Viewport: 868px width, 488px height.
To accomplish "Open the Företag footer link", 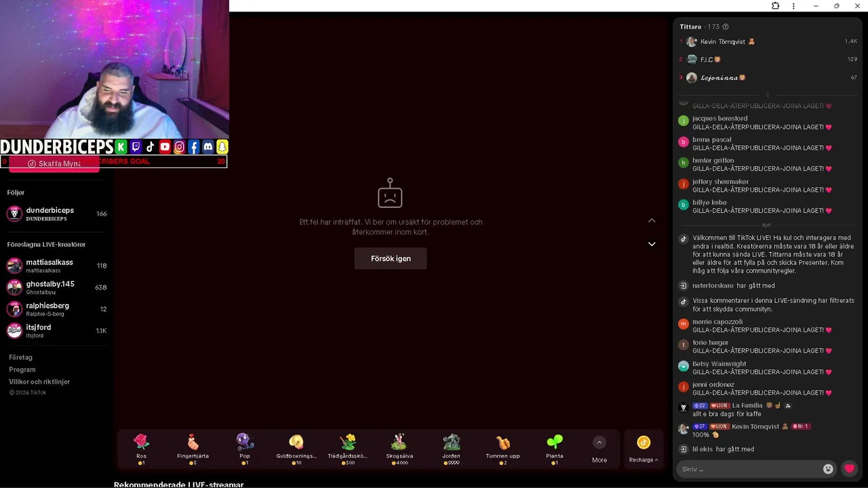I will (x=20, y=357).
